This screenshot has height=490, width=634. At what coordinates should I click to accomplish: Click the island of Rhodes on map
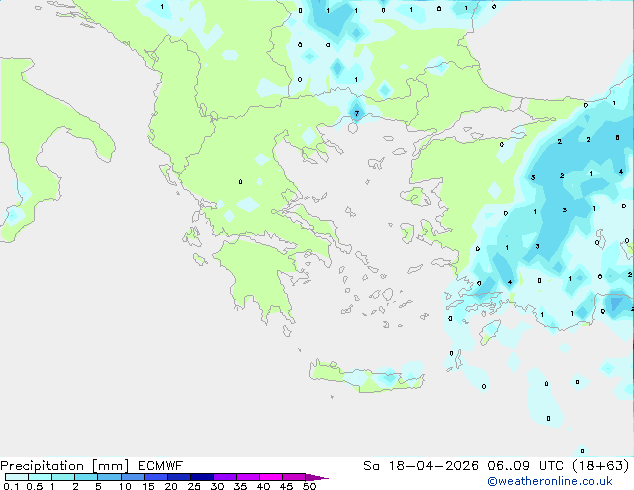click(x=490, y=332)
